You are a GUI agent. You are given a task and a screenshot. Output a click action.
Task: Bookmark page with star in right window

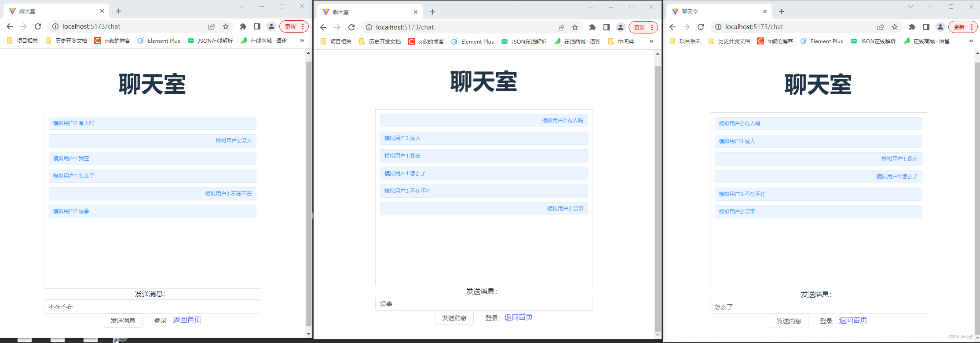pyautogui.click(x=895, y=27)
